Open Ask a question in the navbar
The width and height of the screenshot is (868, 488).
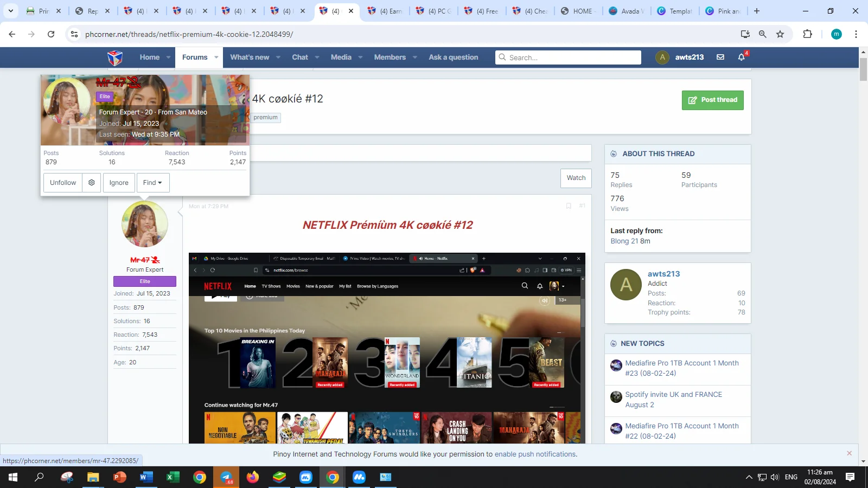(454, 57)
